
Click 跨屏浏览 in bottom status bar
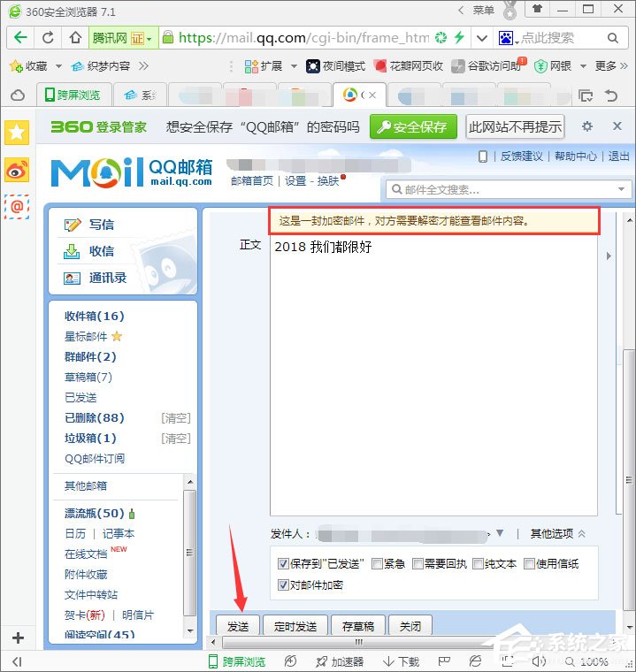click(x=237, y=661)
